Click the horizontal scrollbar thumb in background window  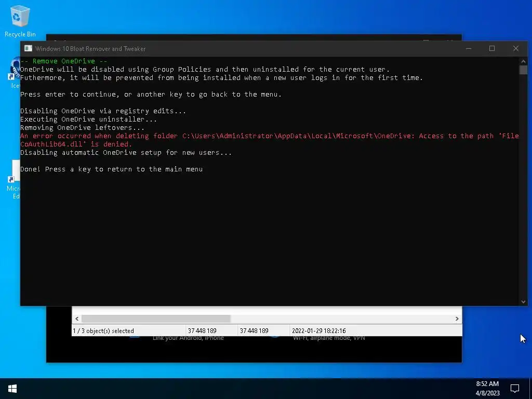pyautogui.click(x=156, y=318)
